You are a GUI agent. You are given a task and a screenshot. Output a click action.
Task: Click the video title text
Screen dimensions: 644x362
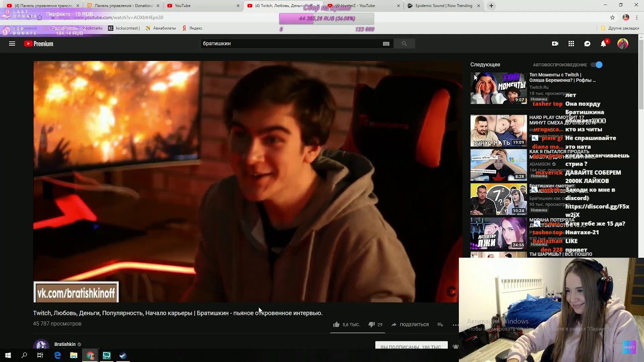178,313
